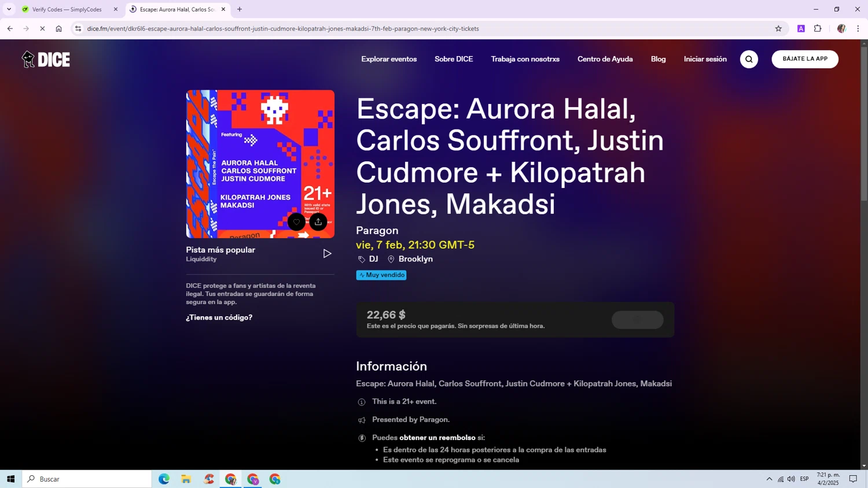Click ¿Tienes un código? link
Screen dimensions: 868x488
(x=219, y=317)
